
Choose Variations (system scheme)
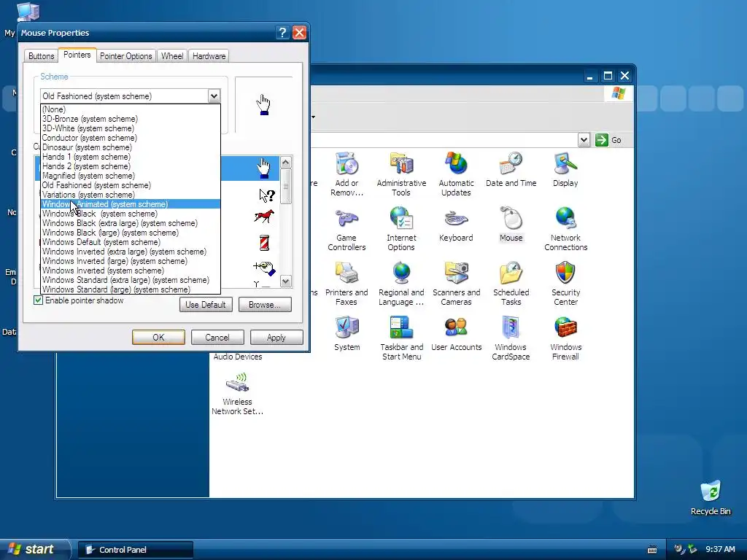click(x=130, y=194)
